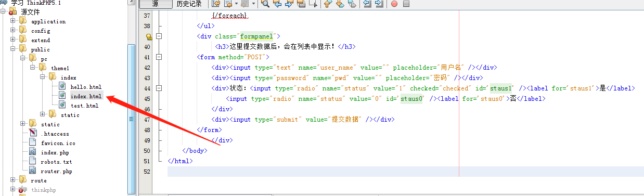Click the form method="POST" line
Viewport: 644px width, 196px height.
233,57
